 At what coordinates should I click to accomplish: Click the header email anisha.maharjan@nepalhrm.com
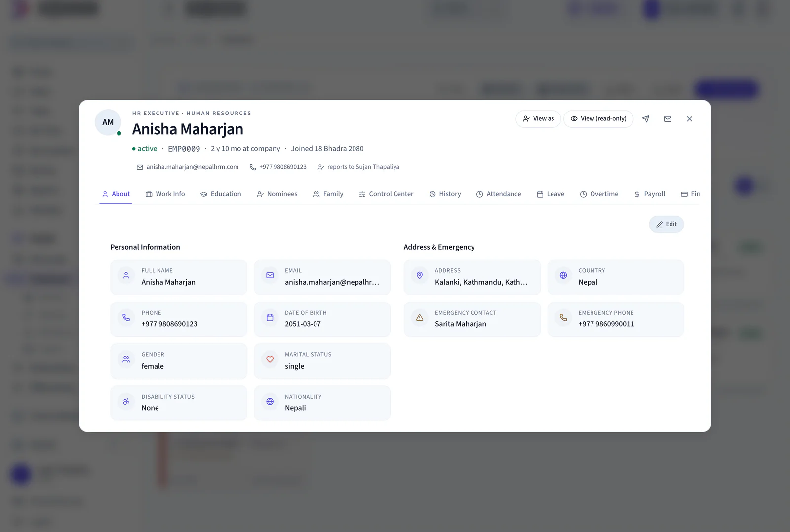(188, 167)
